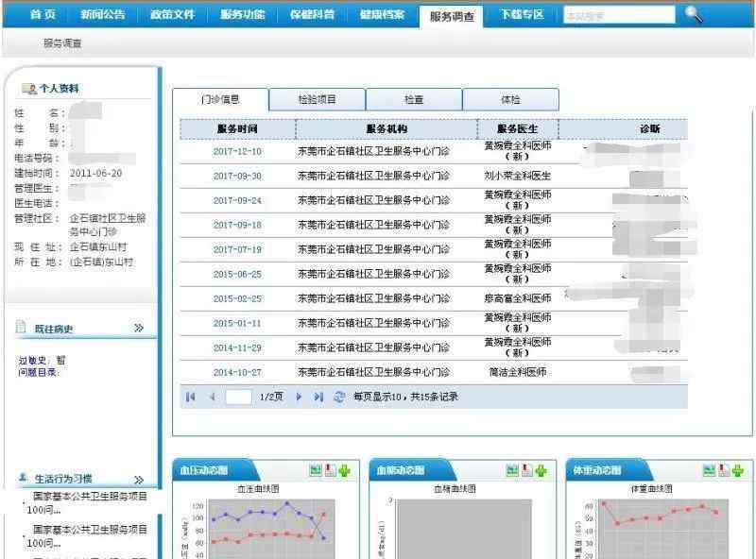Switch to the 门诊信息 tab
756x559 pixels.
point(220,99)
